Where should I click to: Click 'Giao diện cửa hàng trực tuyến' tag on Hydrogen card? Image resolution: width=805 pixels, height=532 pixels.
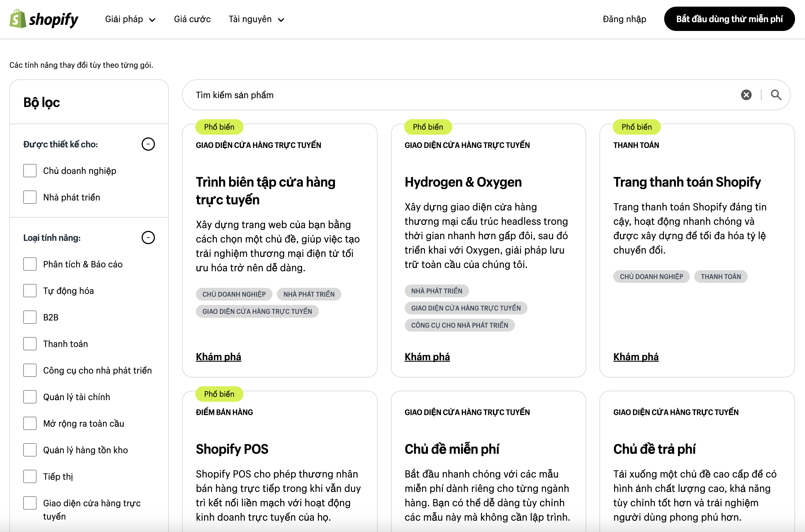(x=466, y=308)
